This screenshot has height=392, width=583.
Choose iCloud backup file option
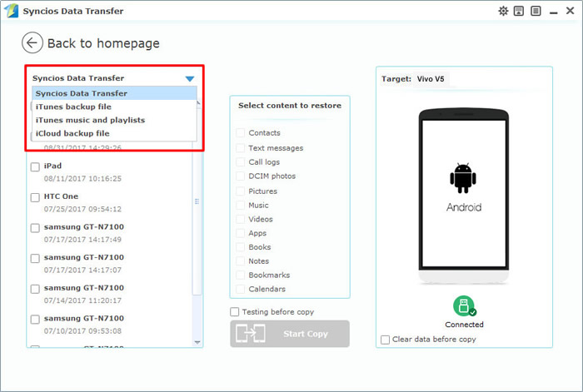click(115, 133)
